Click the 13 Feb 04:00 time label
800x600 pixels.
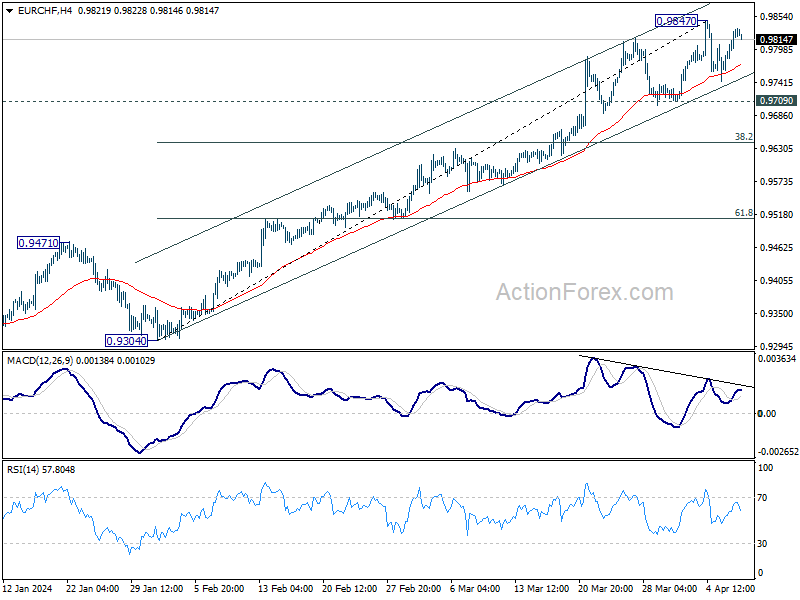pos(285,588)
